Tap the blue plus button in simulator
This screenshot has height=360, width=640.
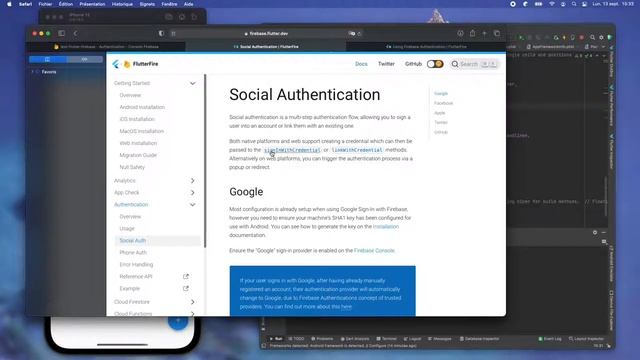(178, 321)
